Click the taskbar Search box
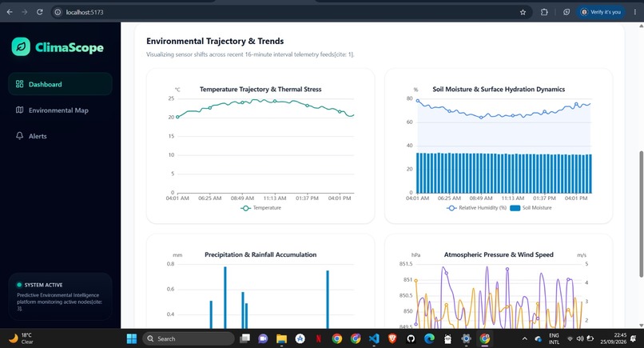The image size is (644, 348). [189, 338]
